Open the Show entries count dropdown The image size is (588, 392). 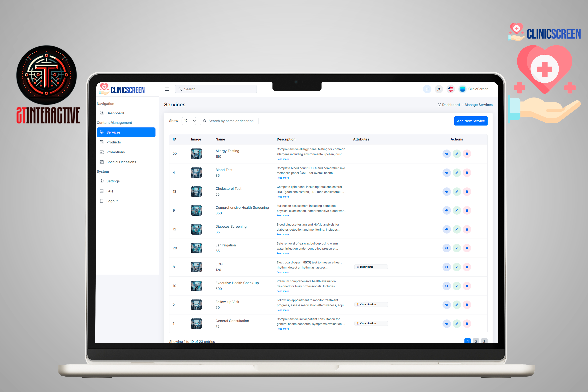[189, 121]
